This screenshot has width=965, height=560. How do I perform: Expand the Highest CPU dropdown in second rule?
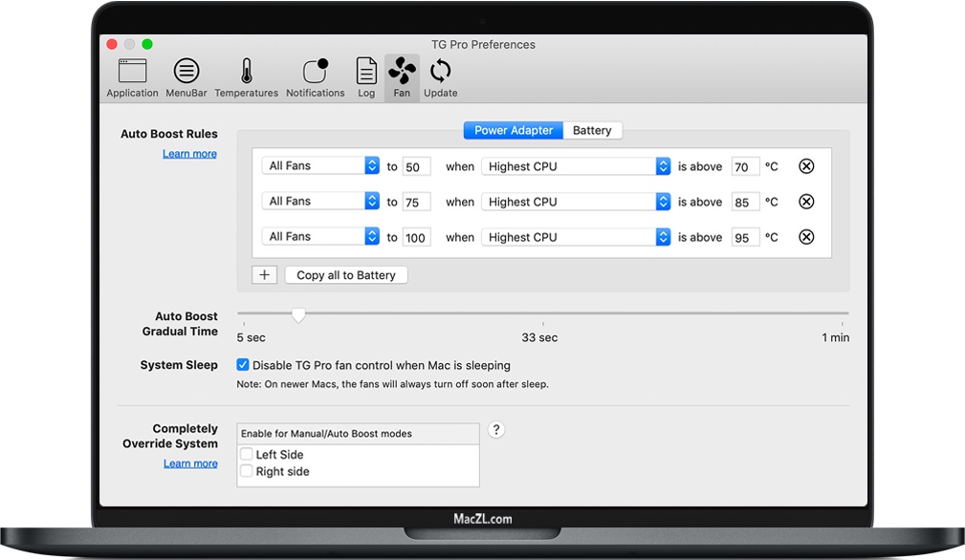pos(576,202)
